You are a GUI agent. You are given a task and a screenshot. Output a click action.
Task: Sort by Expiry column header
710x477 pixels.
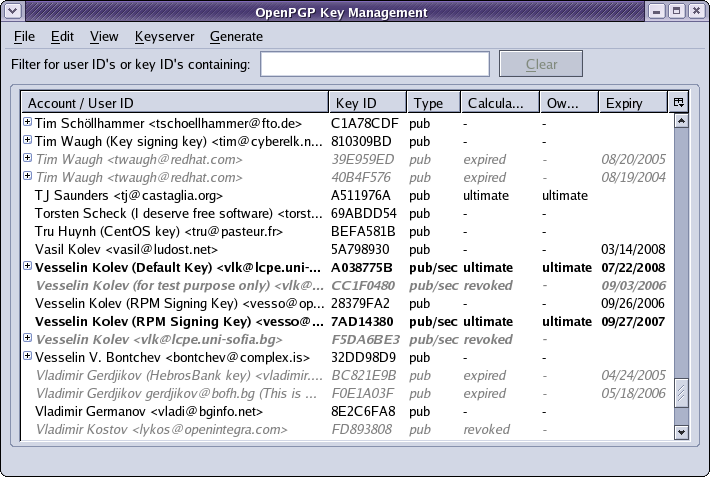[x=633, y=103]
